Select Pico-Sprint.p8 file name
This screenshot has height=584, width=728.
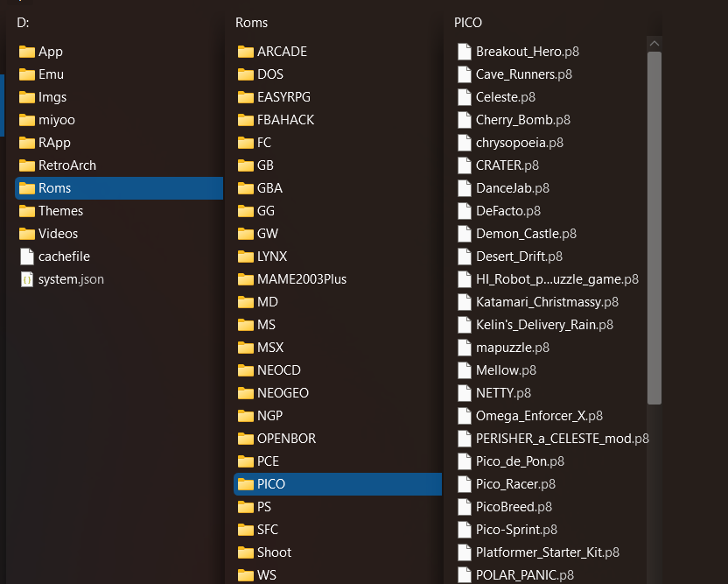tap(517, 530)
